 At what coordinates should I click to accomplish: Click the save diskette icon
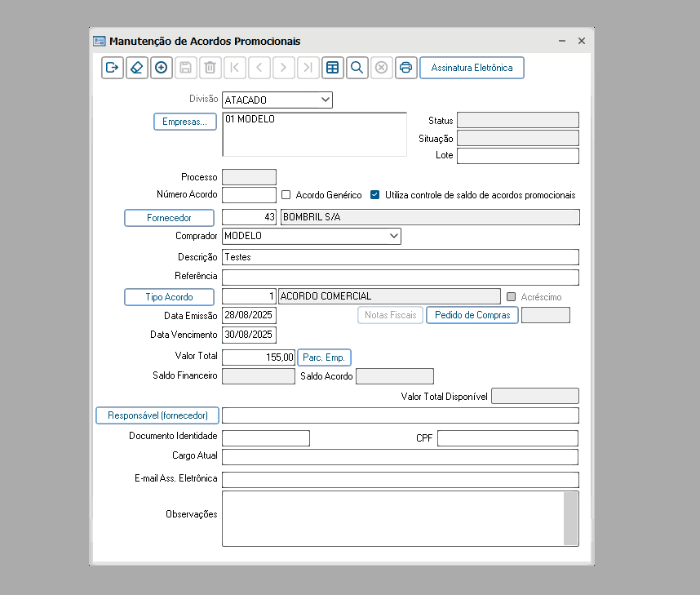pos(186,68)
